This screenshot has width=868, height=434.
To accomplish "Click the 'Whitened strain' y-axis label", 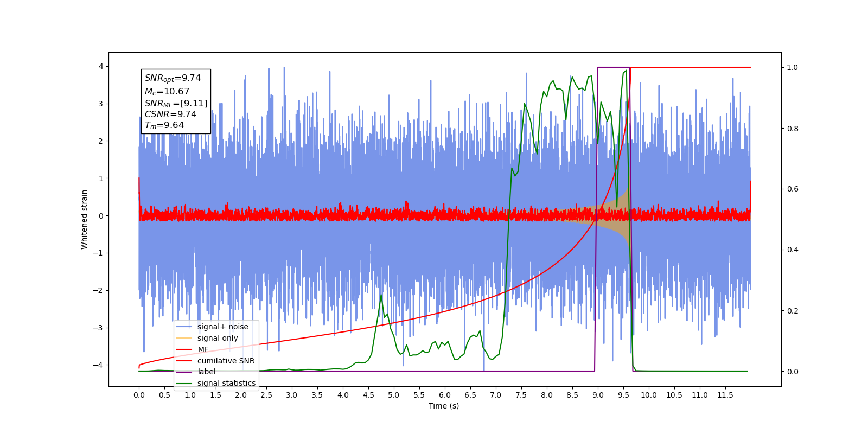I will (84, 219).
